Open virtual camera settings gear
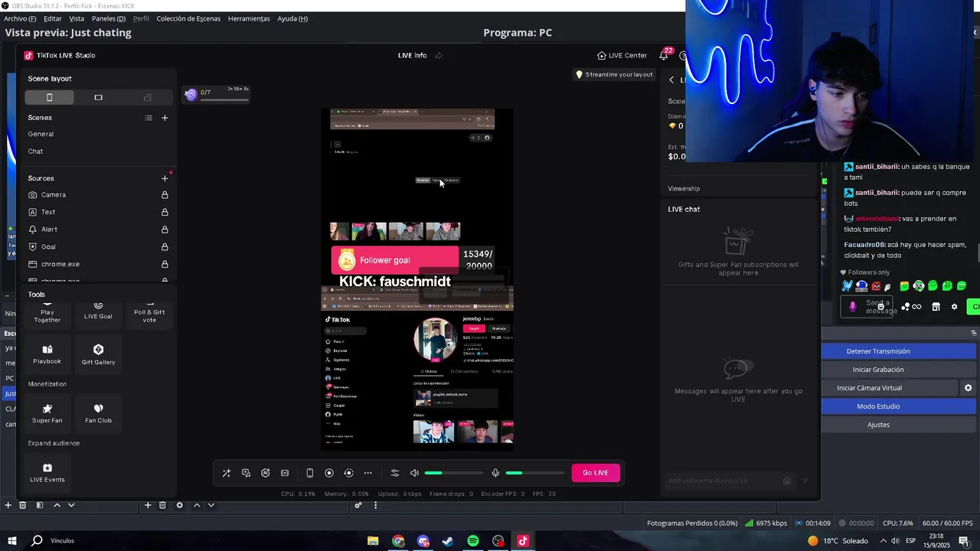 (968, 388)
